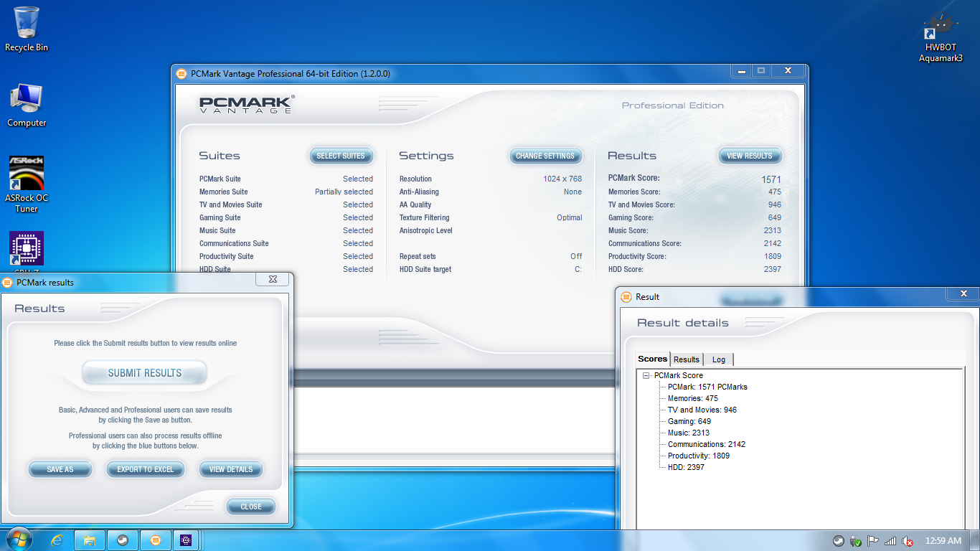Switch to the Log tab
Viewport: 980px width, 551px height.
pos(719,359)
